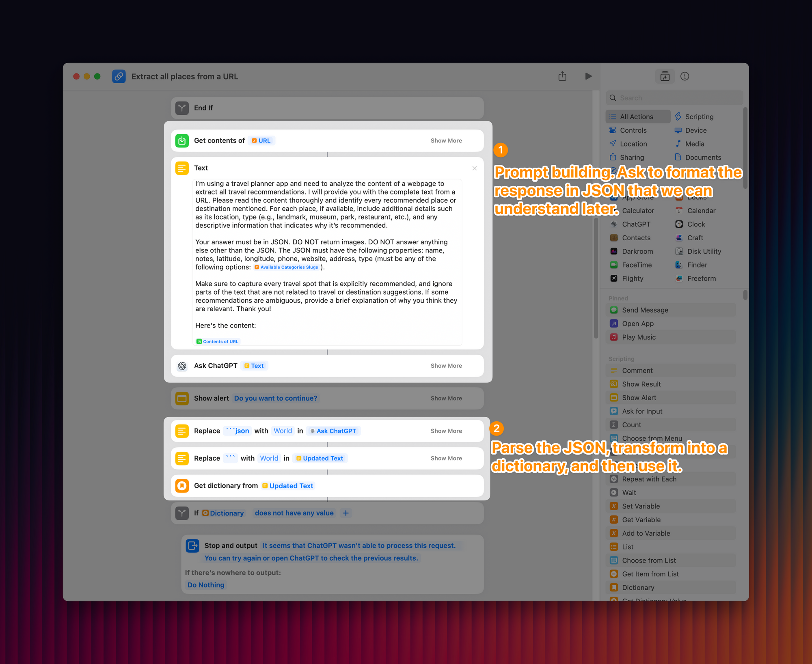The width and height of the screenshot is (812, 664).
Task: Edit the 'Do you want to continue?' alert text
Action: [276, 399]
